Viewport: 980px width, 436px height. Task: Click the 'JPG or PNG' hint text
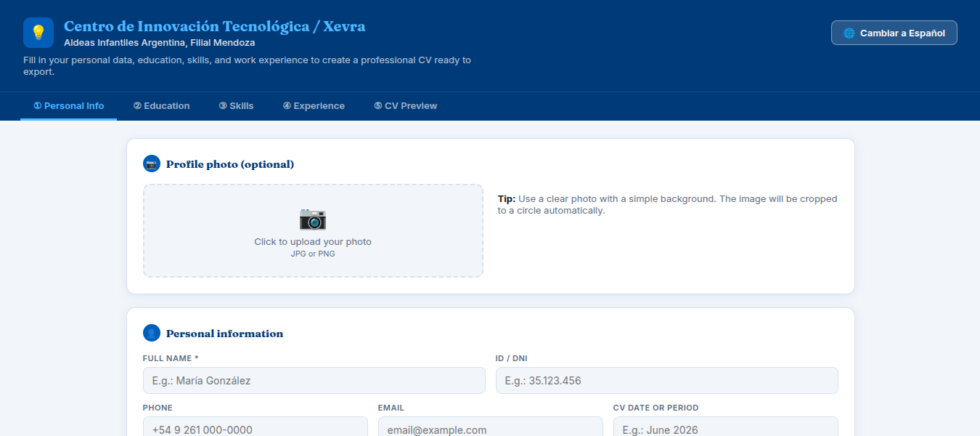[x=313, y=254]
